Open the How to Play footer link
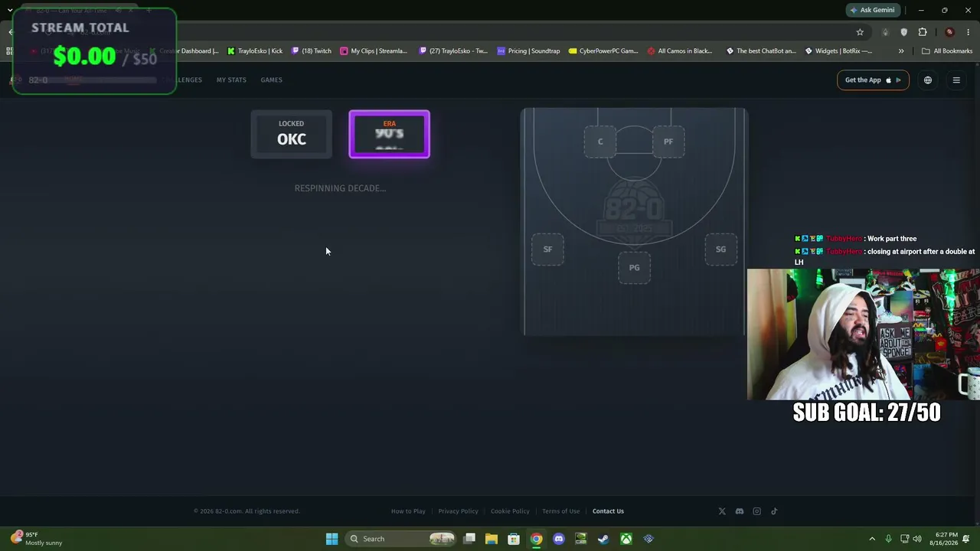This screenshot has width=980, height=551. (408, 511)
